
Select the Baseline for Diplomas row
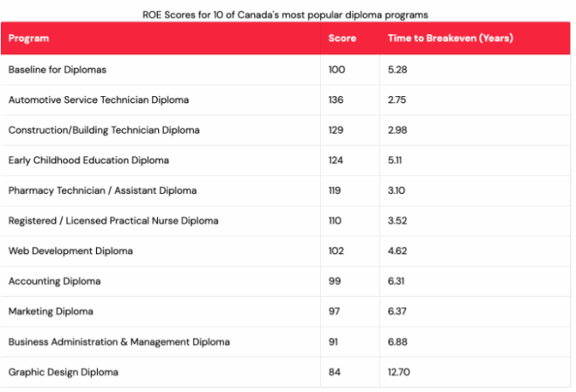(x=285, y=70)
